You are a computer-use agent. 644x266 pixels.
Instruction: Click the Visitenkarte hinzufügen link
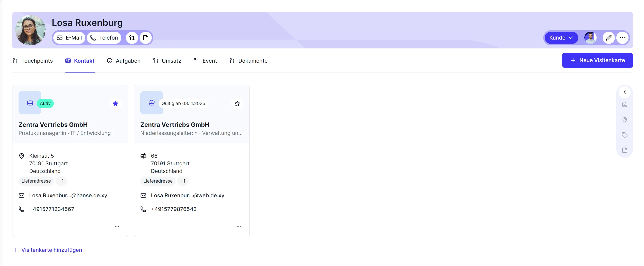tap(47, 250)
